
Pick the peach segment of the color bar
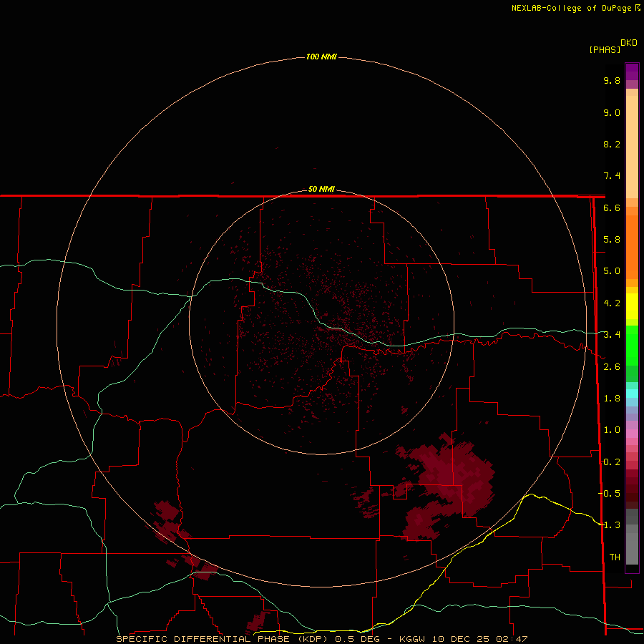point(632,144)
